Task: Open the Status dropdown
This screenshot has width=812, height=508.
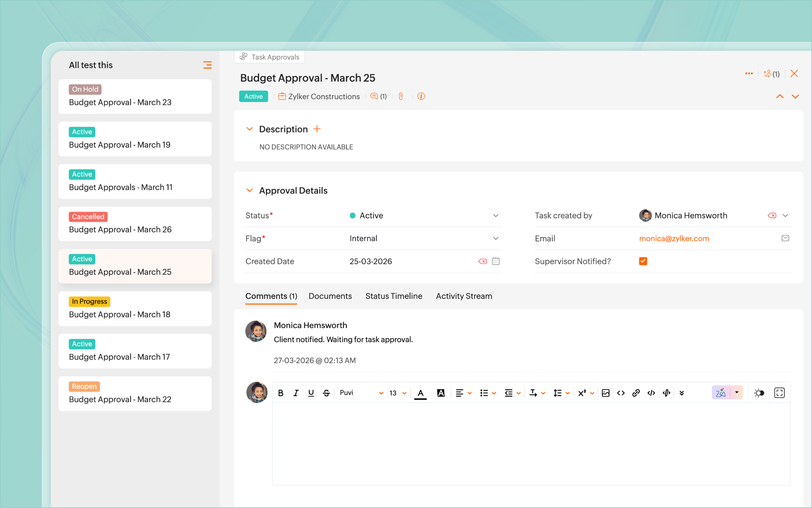Action: (496, 215)
